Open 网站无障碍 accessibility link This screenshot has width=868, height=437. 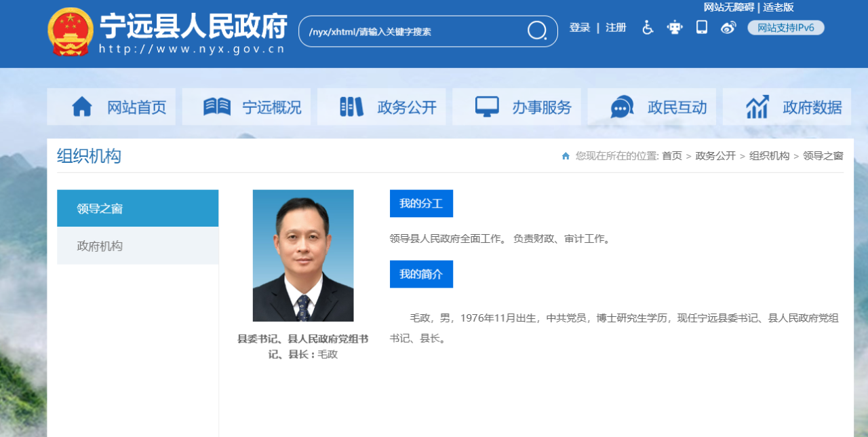pos(728,7)
